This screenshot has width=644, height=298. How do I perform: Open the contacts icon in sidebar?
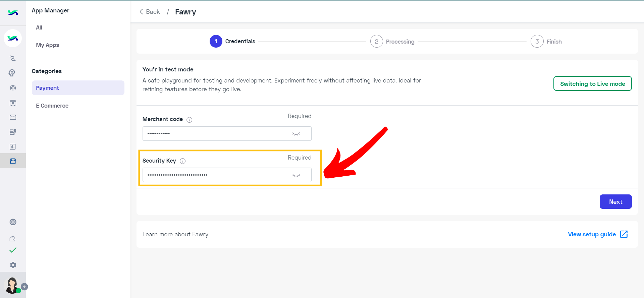(13, 103)
